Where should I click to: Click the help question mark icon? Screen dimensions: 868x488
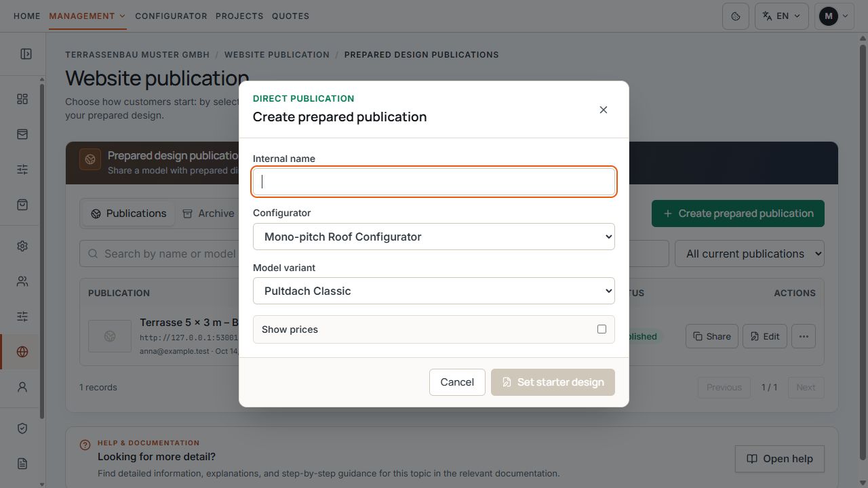click(x=85, y=445)
